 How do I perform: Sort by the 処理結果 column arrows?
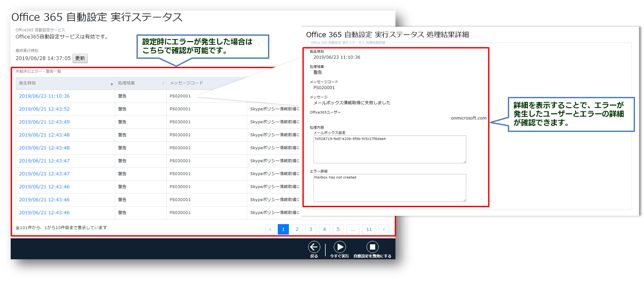coord(163,83)
